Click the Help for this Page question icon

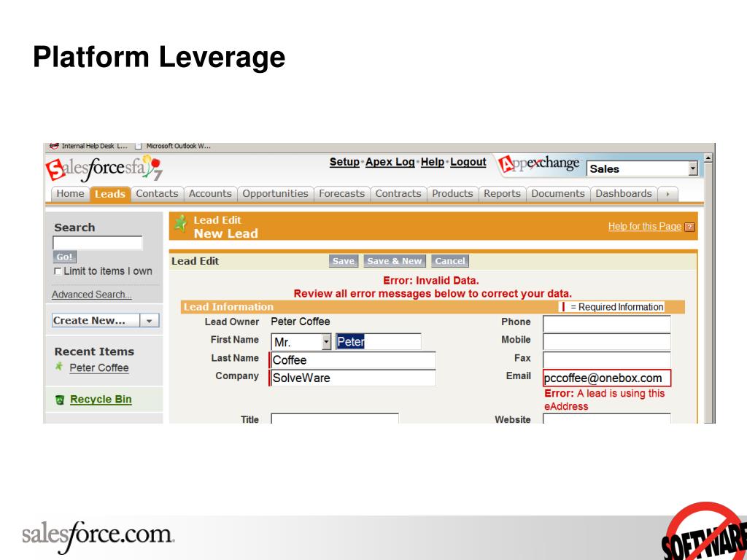click(x=689, y=227)
